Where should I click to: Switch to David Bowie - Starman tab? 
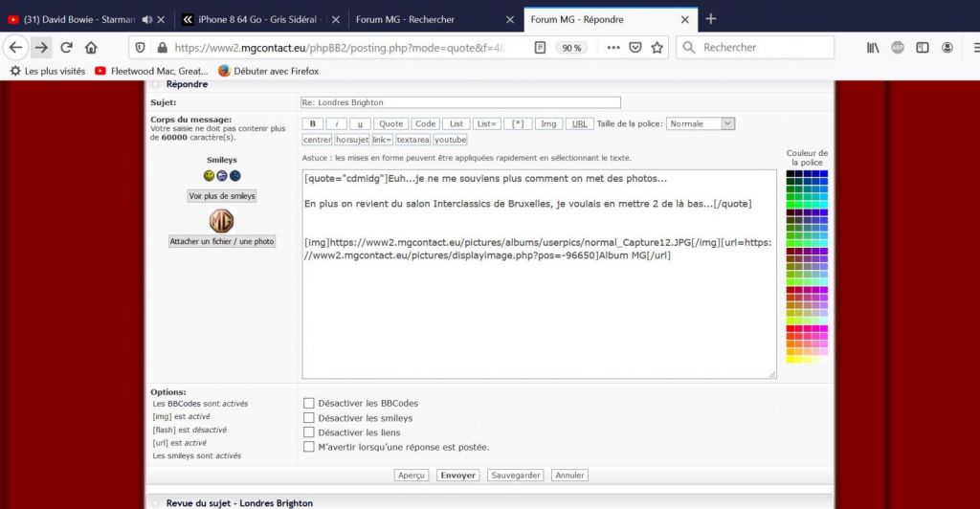pyautogui.click(x=79, y=19)
